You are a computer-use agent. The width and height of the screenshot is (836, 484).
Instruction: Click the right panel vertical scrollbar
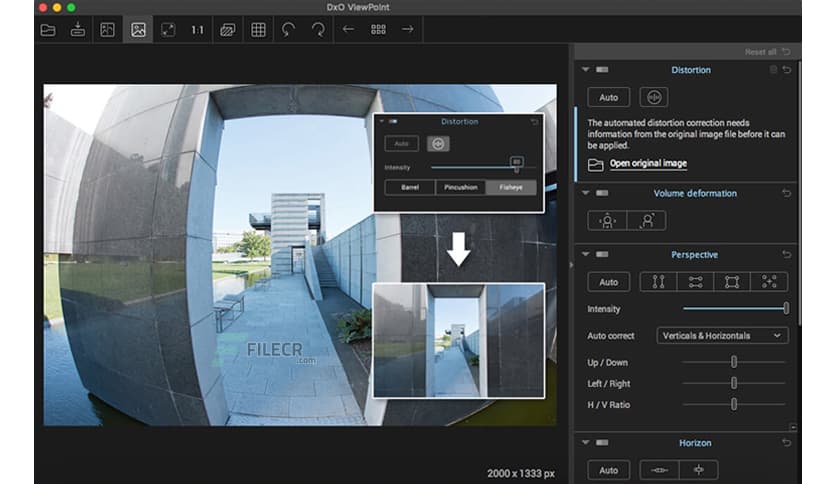tap(799, 192)
